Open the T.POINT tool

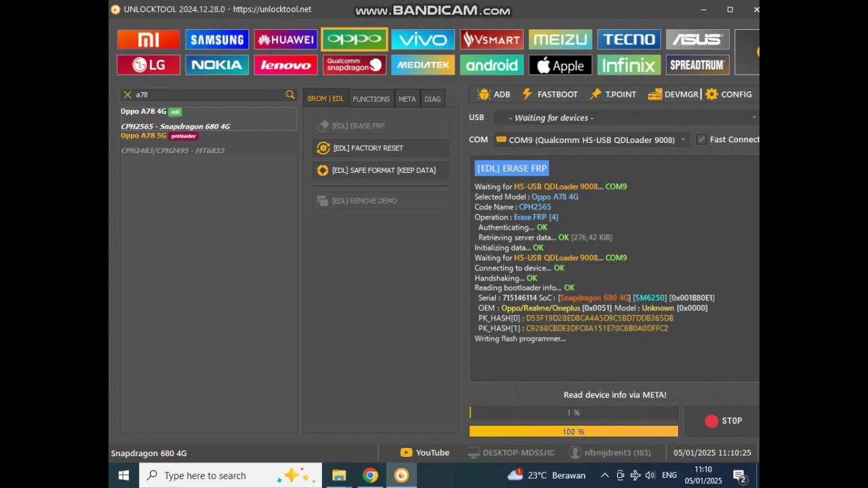tap(613, 94)
